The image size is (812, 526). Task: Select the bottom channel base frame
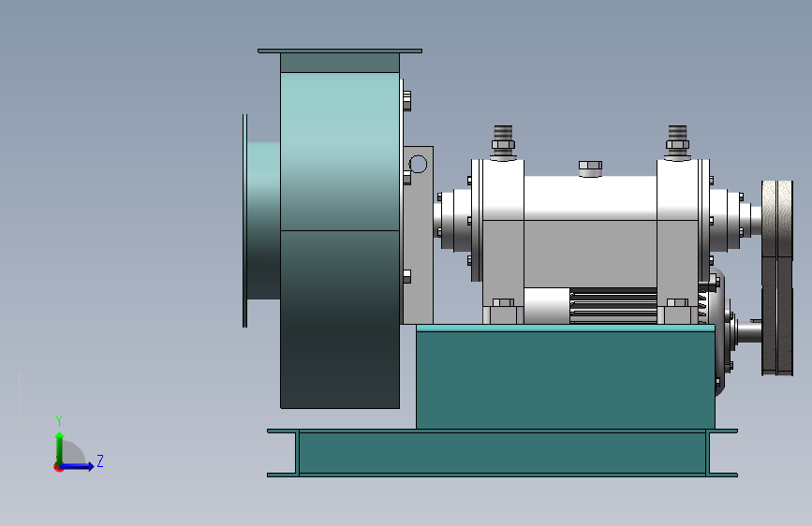(502, 453)
